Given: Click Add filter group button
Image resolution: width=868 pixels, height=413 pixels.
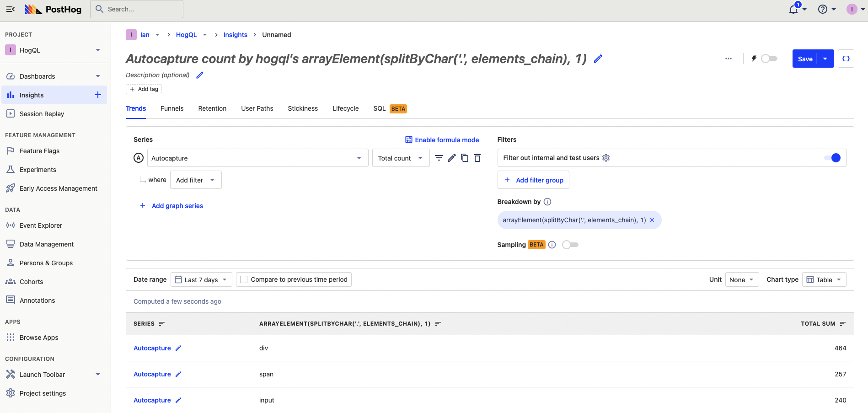Looking at the screenshot, I should 533,180.
